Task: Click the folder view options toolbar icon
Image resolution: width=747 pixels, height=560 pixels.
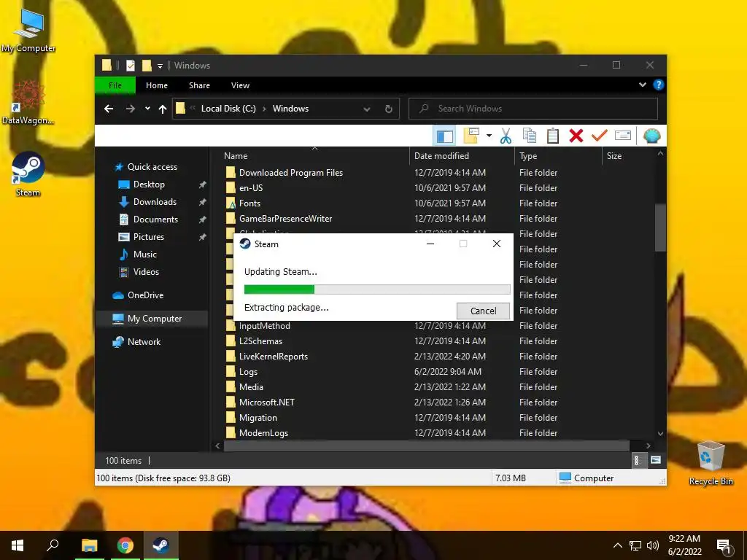Action: [471, 136]
